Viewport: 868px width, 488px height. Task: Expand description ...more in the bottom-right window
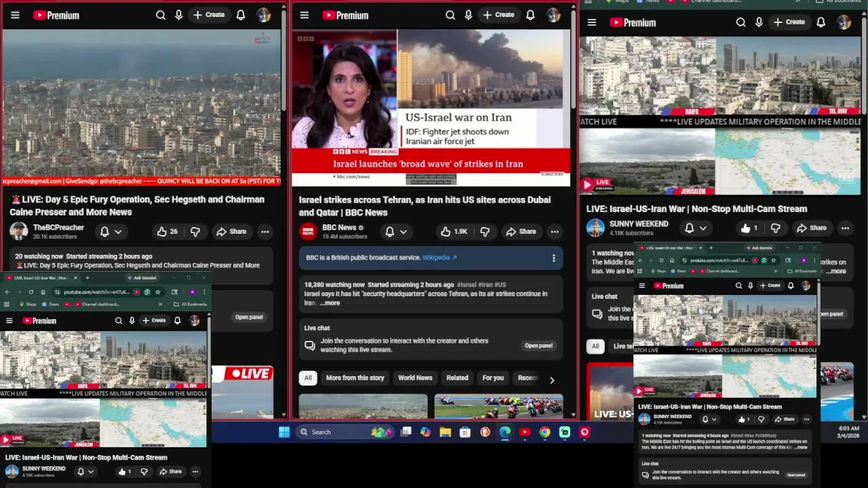click(x=801, y=447)
